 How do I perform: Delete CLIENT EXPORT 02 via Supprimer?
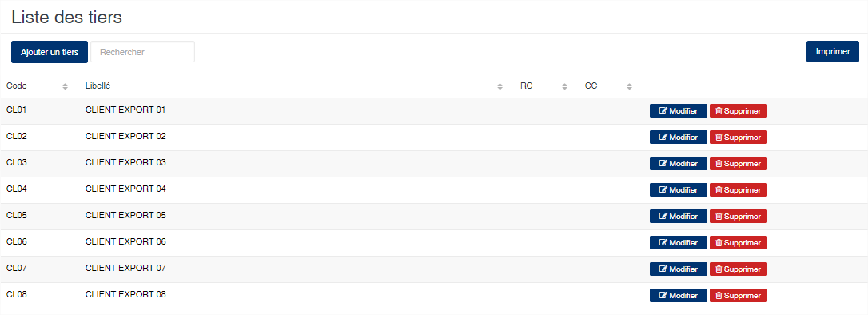click(738, 138)
